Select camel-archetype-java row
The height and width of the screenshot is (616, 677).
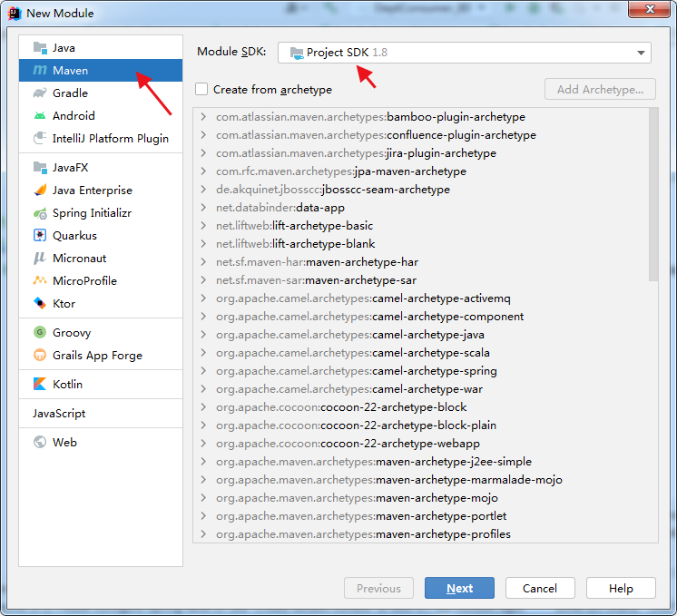point(421,335)
